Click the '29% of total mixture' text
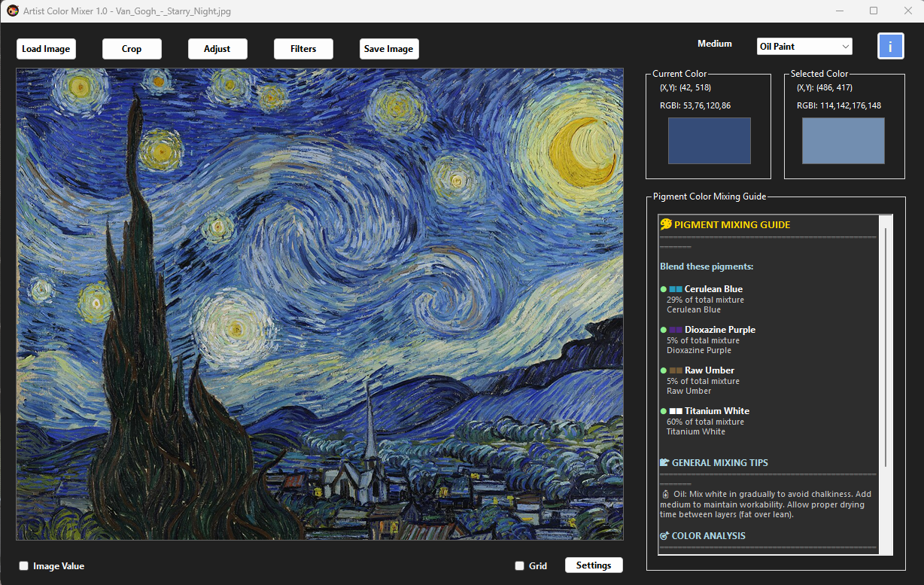924x585 pixels. click(705, 300)
